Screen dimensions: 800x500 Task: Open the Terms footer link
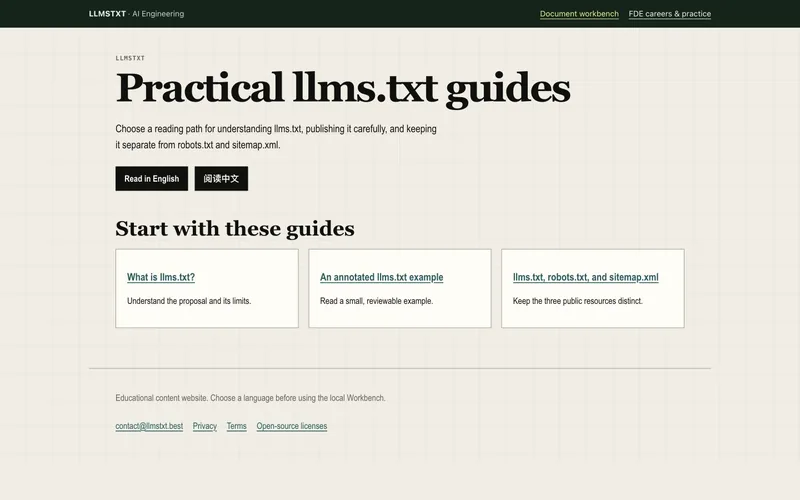pyautogui.click(x=236, y=426)
